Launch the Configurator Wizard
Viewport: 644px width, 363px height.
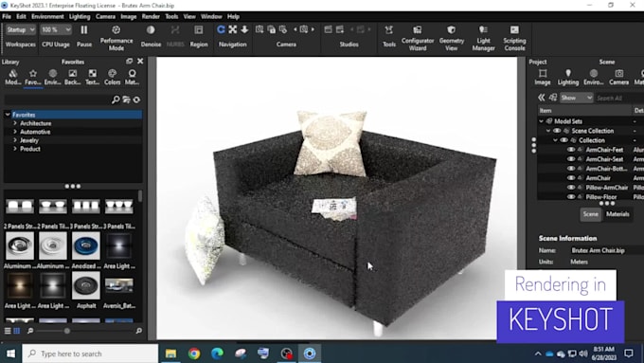coord(418,30)
